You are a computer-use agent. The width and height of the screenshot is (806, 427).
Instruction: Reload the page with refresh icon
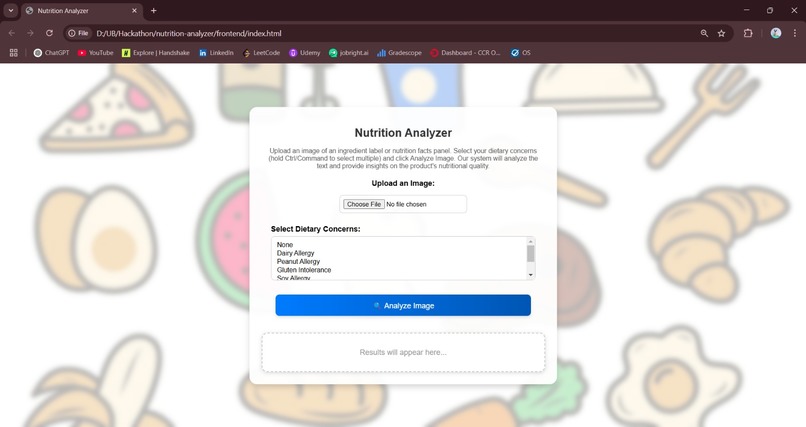tap(49, 33)
